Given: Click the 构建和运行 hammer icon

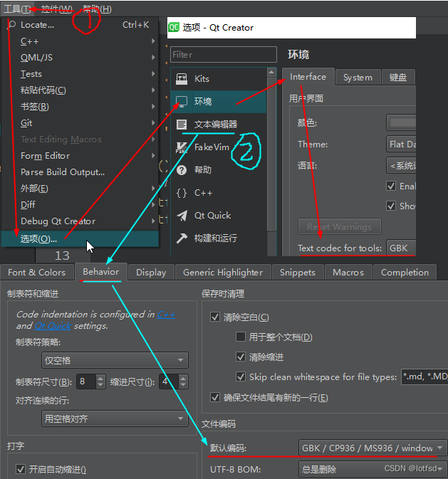Looking at the screenshot, I should coord(182,238).
